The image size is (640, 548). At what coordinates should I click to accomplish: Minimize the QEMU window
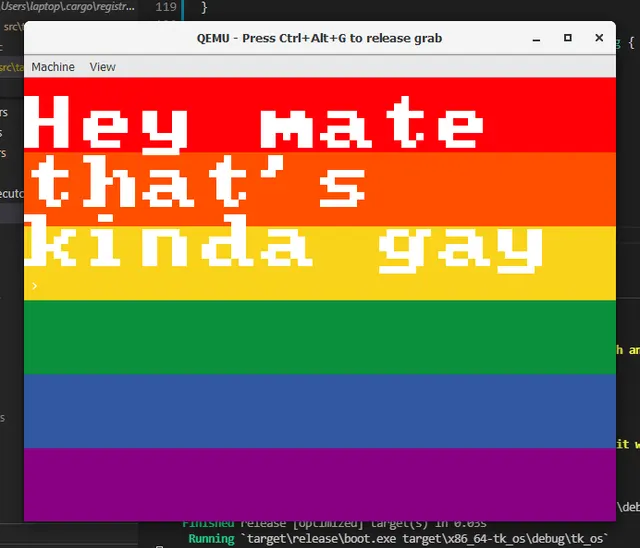point(536,38)
